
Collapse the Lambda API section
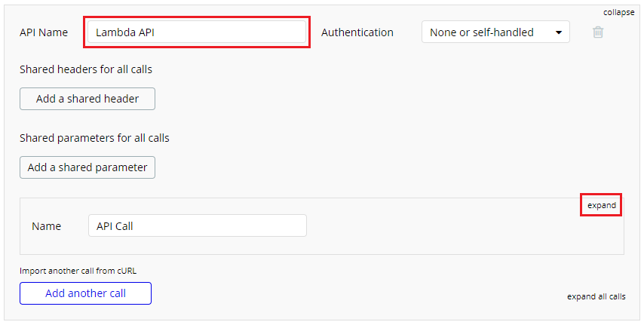click(618, 12)
